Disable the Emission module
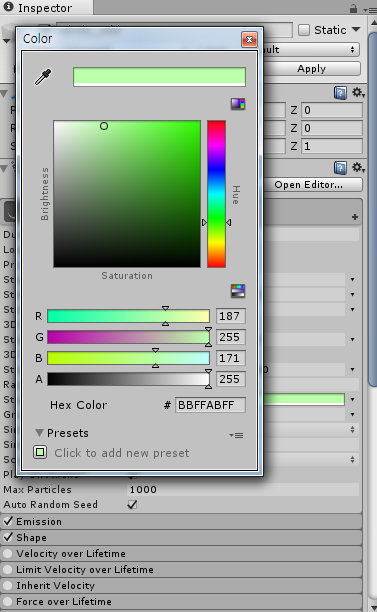This screenshot has width=377, height=612. [x=7, y=521]
